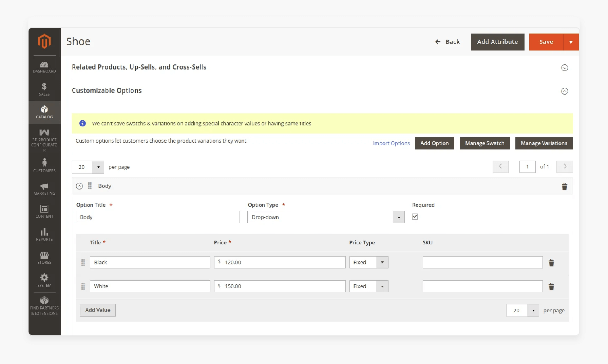The image size is (608, 364).
Task: Click the Import Options link
Action: (x=391, y=143)
